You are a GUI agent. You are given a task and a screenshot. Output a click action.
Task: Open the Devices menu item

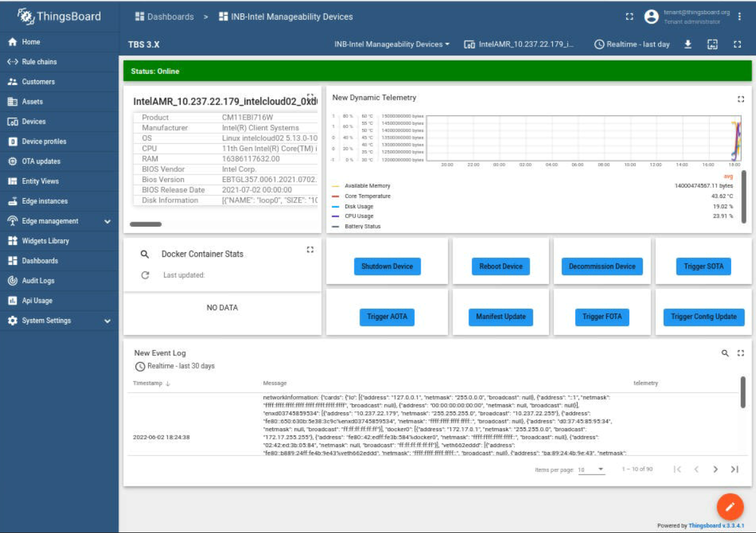(59, 122)
